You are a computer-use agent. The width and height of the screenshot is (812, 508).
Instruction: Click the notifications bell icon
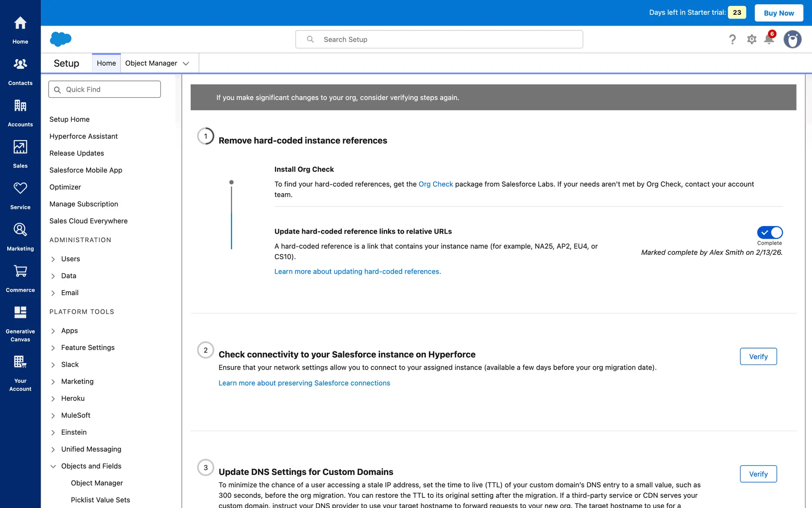coord(769,39)
